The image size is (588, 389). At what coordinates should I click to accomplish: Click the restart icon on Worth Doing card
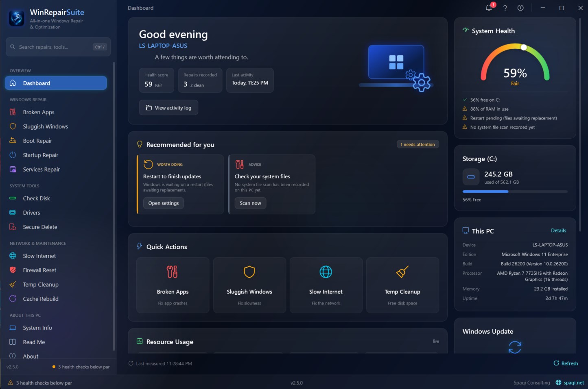pos(149,164)
